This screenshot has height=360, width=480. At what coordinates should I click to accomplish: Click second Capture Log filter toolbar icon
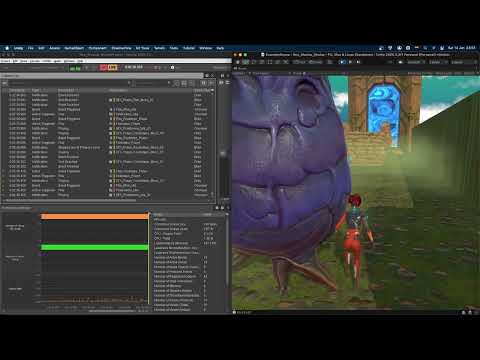184,83
